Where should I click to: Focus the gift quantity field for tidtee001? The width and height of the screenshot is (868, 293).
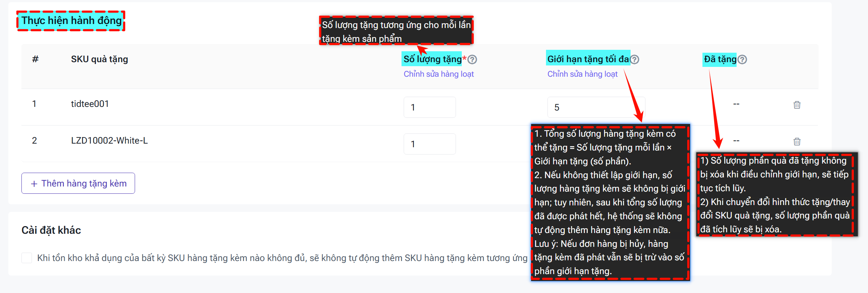[x=429, y=107]
